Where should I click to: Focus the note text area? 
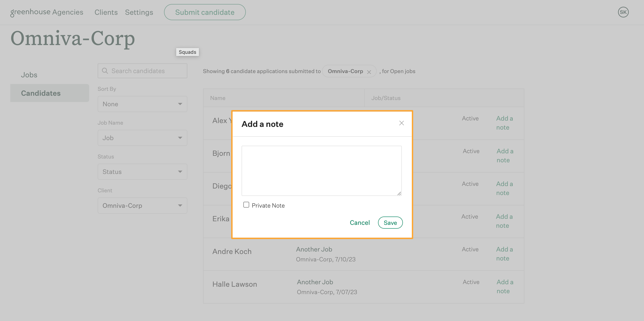tap(322, 171)
